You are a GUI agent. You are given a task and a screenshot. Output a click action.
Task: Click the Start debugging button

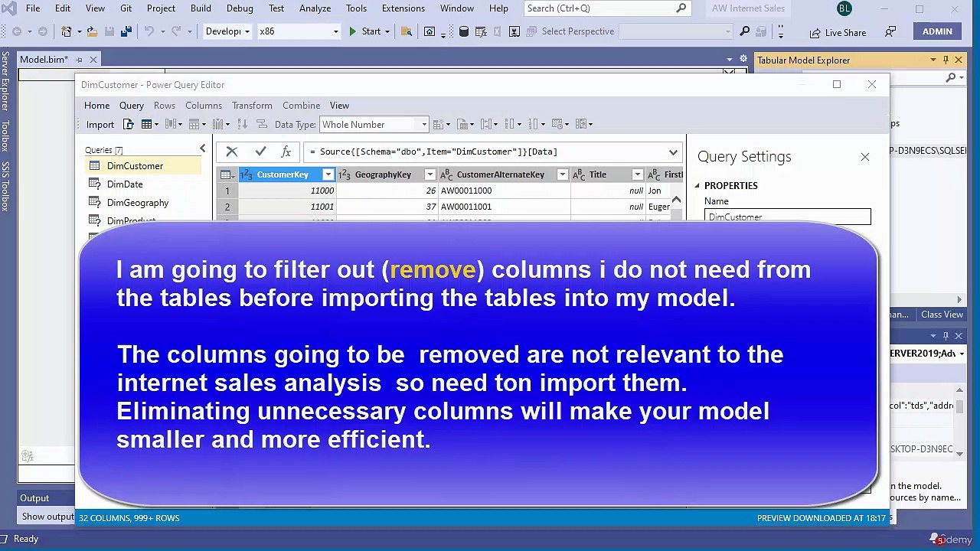[364, 31]
